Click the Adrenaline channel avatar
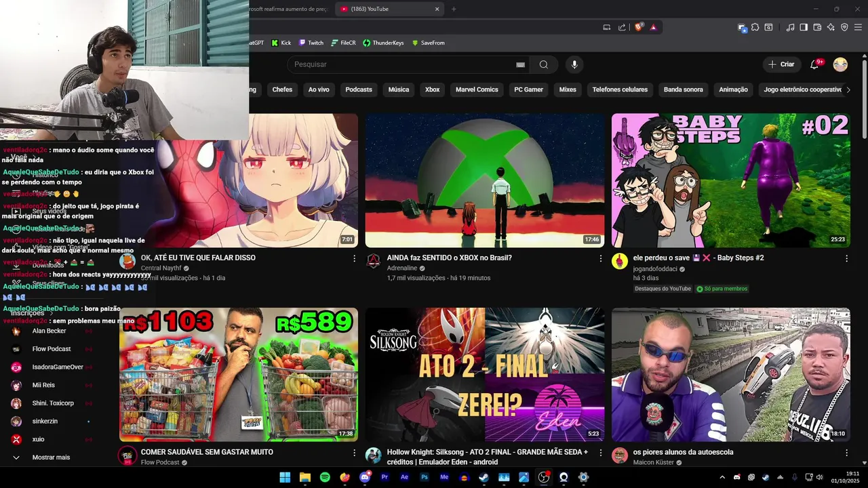The image size is (868, 488). pos(373,261)
